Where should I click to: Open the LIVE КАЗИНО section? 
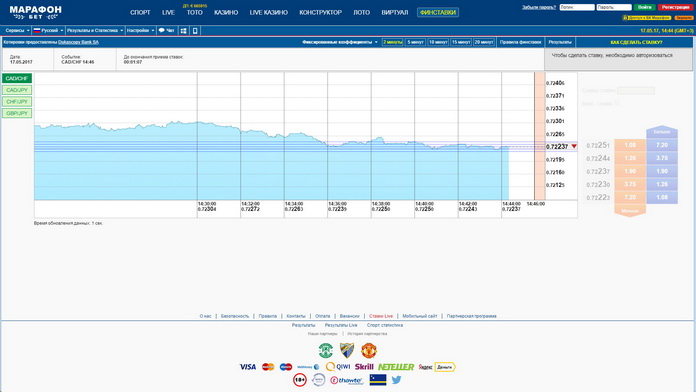pos(269,12)
